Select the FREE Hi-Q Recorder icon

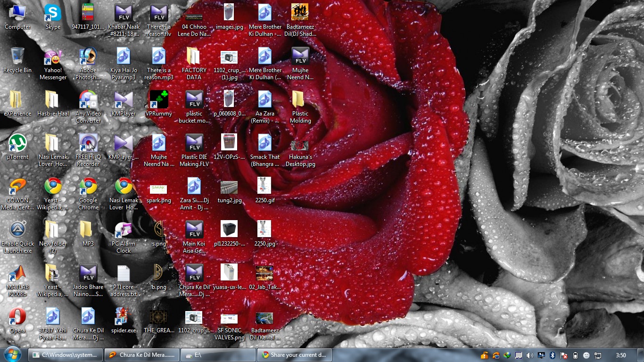click(88, 143)
